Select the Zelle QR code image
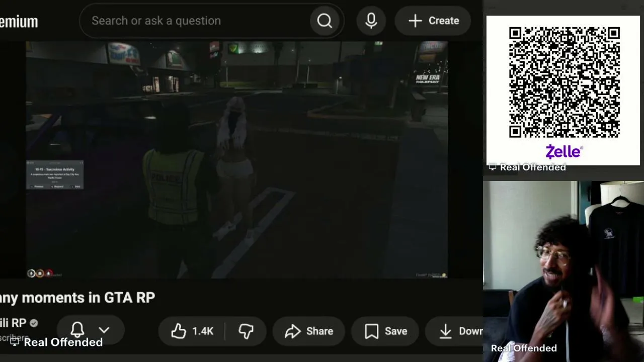Viewport: 644px width, 362px height. pyautogui.click(x=563, y=82)
